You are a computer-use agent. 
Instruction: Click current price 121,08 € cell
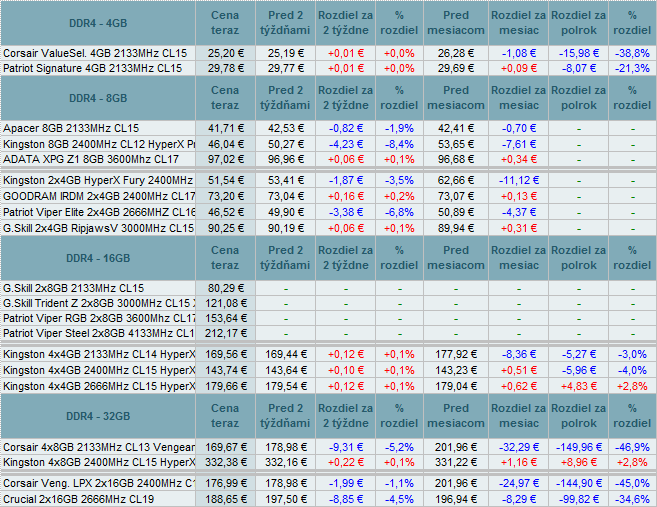225,303
